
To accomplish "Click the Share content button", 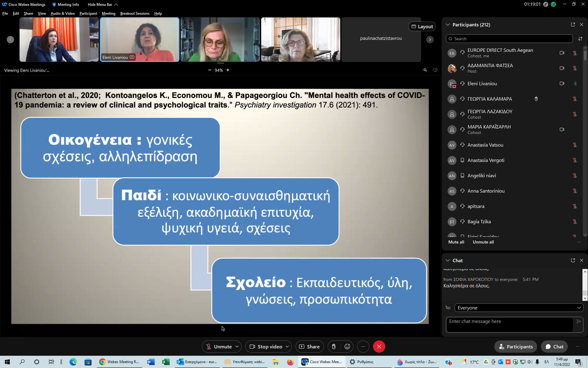I will point(309,347).
